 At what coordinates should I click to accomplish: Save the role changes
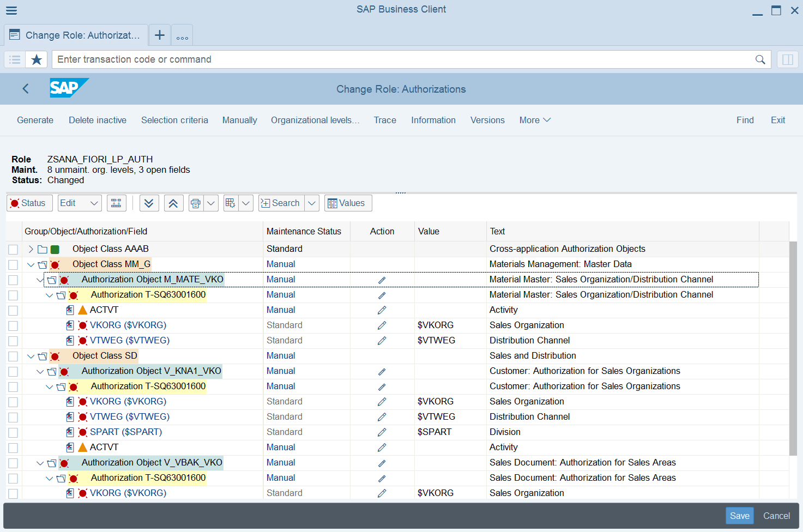point(740,516)
